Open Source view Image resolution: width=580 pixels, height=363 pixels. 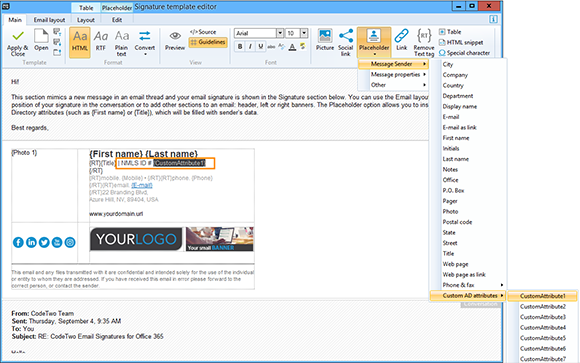coord(203,32)
